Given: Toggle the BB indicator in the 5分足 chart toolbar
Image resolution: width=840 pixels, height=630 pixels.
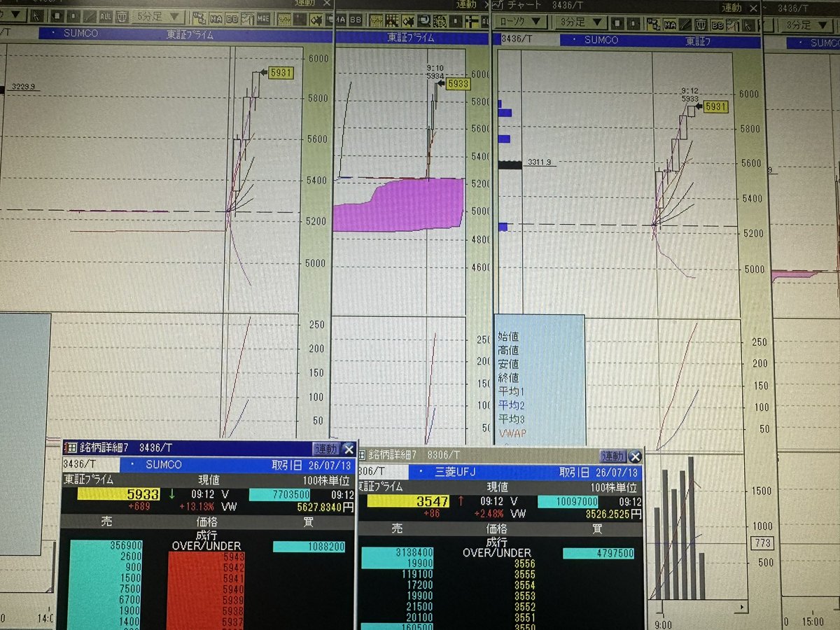Looking at the screenshot, I should click(232, 18).
